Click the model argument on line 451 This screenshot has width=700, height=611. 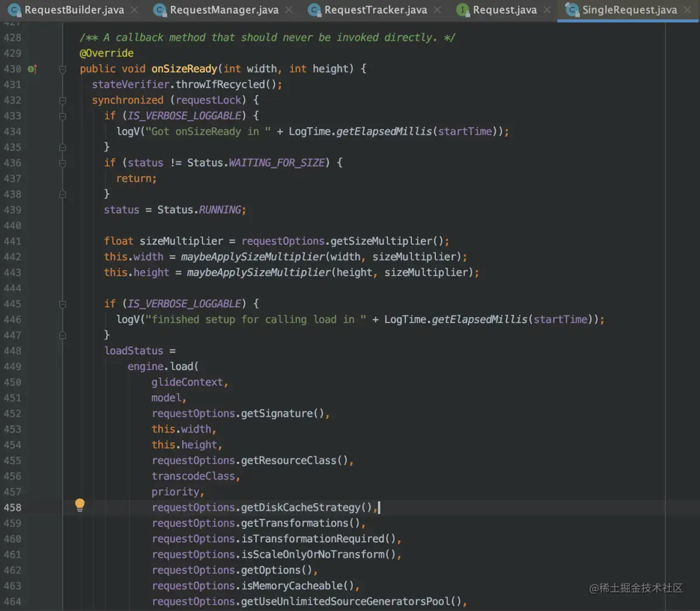[x=166, y=398]
